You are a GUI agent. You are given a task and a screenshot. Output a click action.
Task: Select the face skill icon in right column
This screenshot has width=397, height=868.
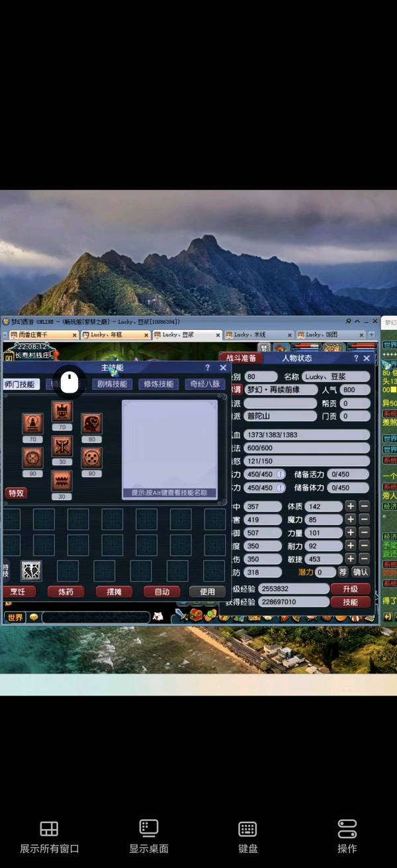pos(92,424)
